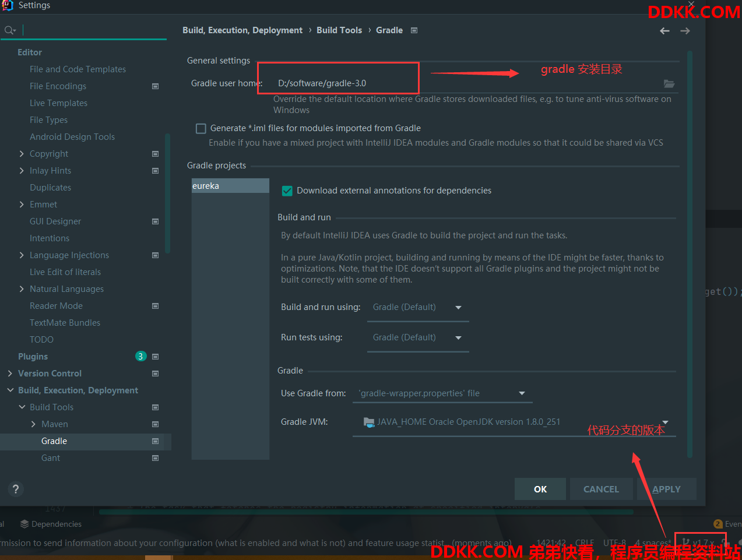Click CRLF line separator in status bar

point(585,543)
